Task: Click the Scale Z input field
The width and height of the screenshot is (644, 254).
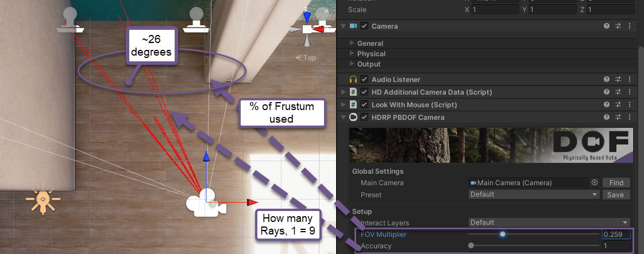Action: tap(610, 9)
